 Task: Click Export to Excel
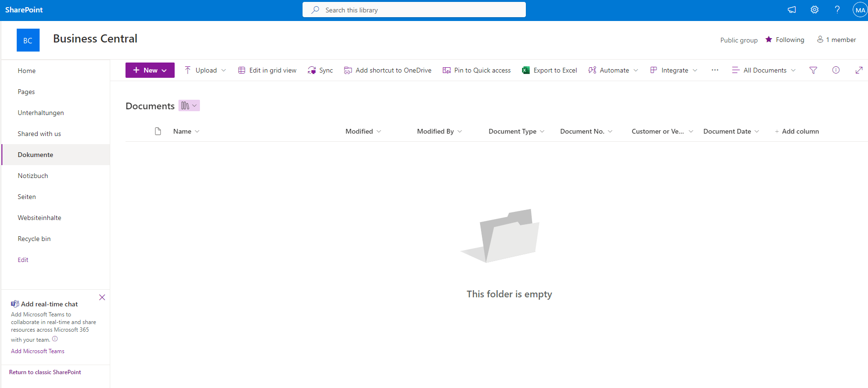(x=549, y=70)
